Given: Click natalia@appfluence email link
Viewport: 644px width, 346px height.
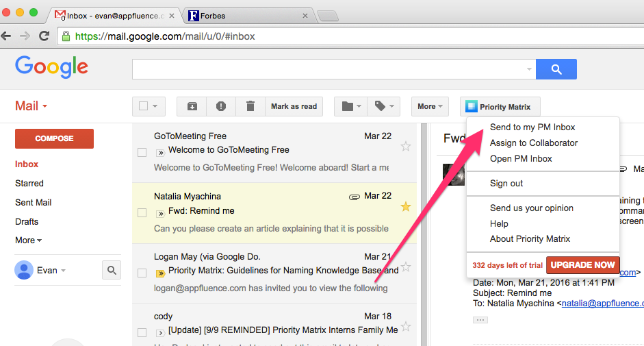Looking at the screenshot, I should (602, 304).
